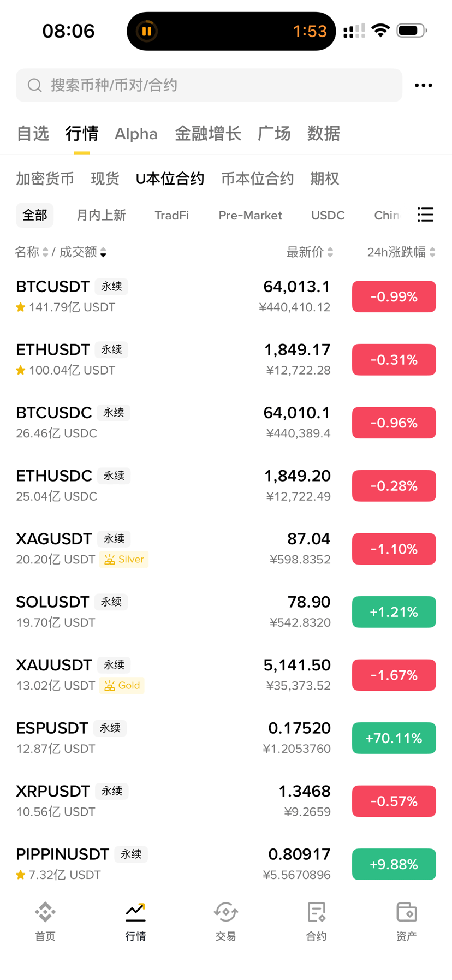Sort list by 24h涨跌幅 column
This screenshot has height=980, width=452.
pos(401,252)
